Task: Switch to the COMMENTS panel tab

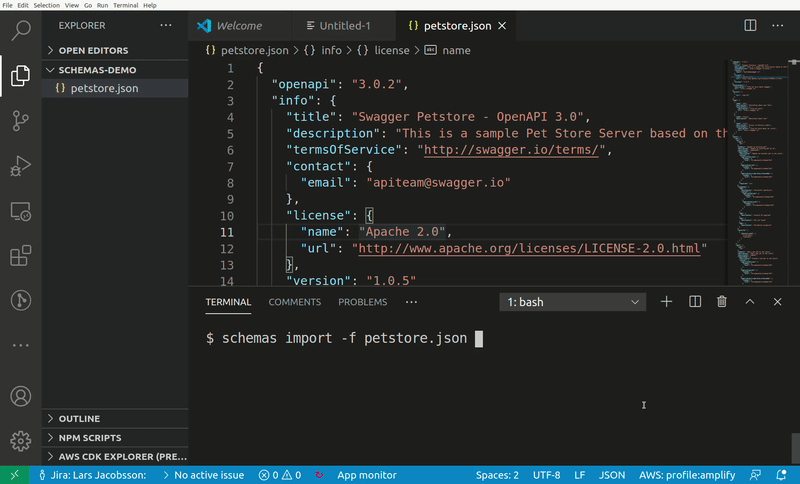Action: (295, 302)
